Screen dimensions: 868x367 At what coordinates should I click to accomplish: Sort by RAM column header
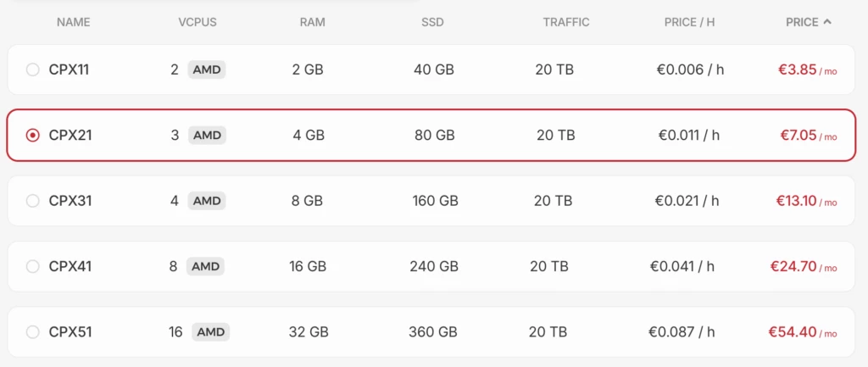[x=312, y=22]
